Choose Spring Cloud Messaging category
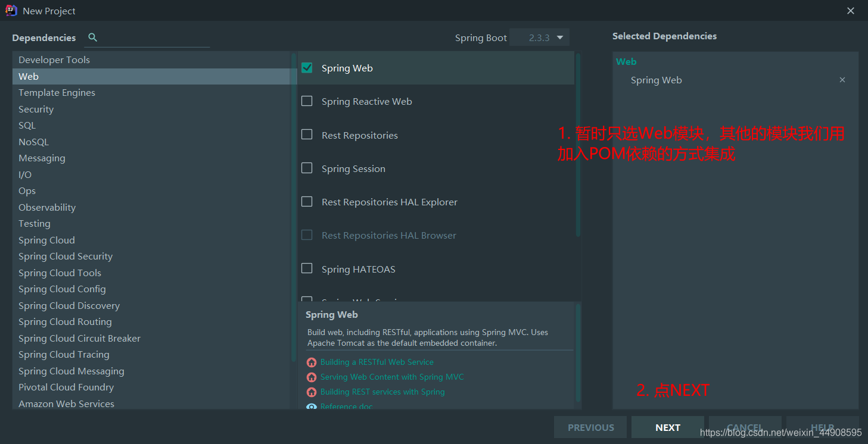Screen dimensions: 868x444 click(x=152, y=371)
